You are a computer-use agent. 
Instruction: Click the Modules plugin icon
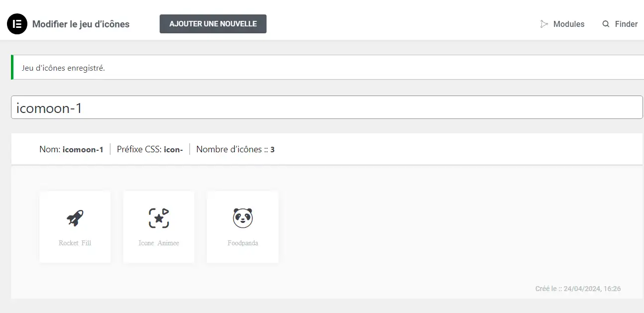(x=543, y=23)
